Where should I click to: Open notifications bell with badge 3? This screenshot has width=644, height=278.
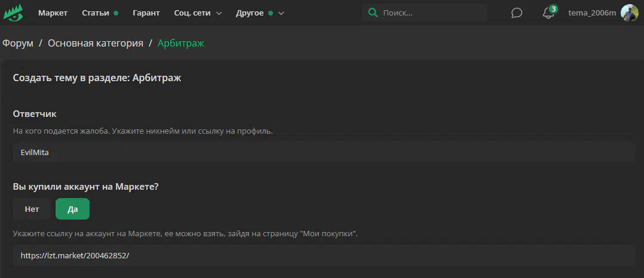coord(548,13)
